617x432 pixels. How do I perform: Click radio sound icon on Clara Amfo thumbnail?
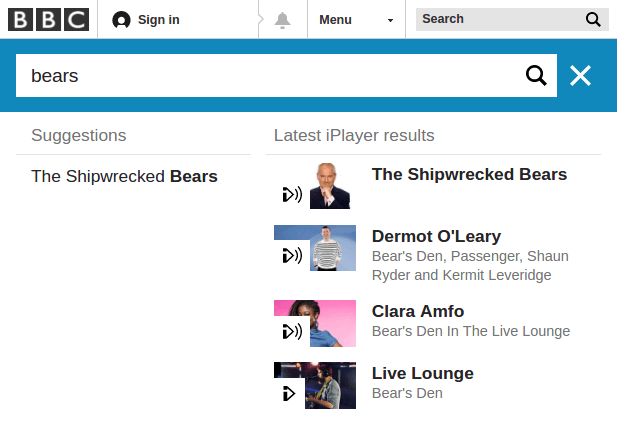[292, 331]
